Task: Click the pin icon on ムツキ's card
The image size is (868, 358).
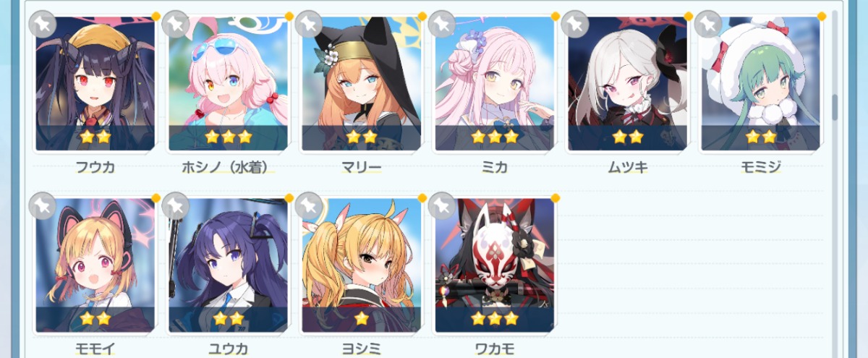Action: pyautogui.click(x=575, y=24)
